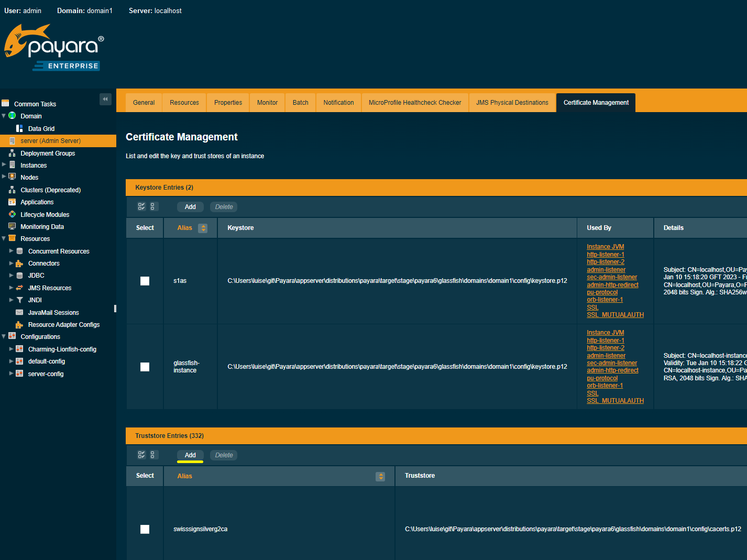Expand the JDBC resources node
747x560 pixels.
11,275
